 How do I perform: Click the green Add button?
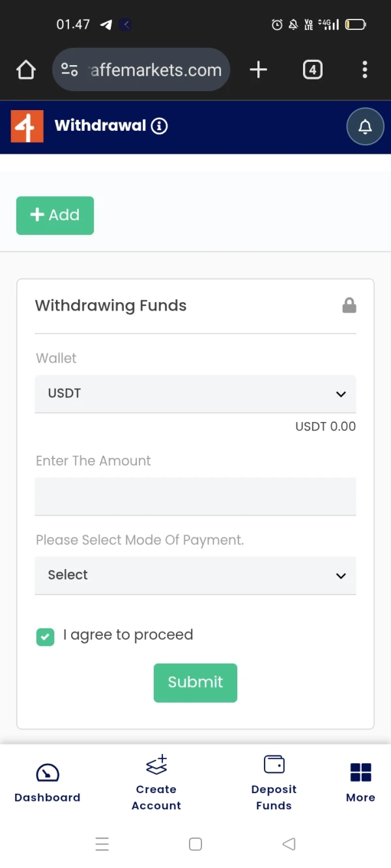coord(55,215)
